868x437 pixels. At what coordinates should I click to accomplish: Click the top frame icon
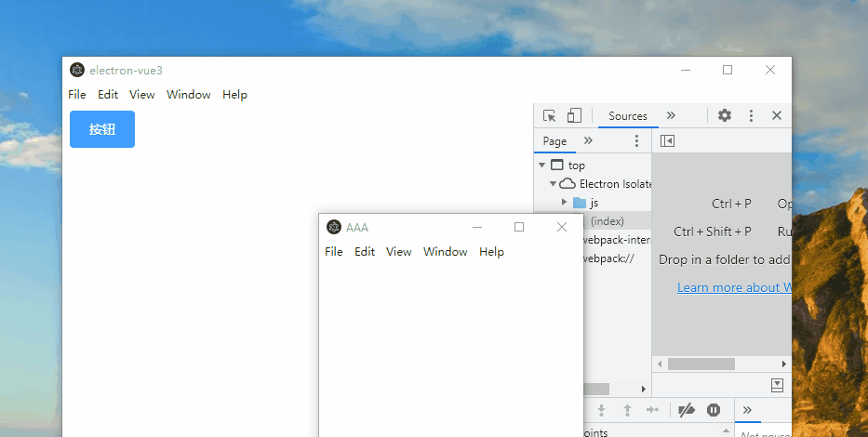(557, 165)
